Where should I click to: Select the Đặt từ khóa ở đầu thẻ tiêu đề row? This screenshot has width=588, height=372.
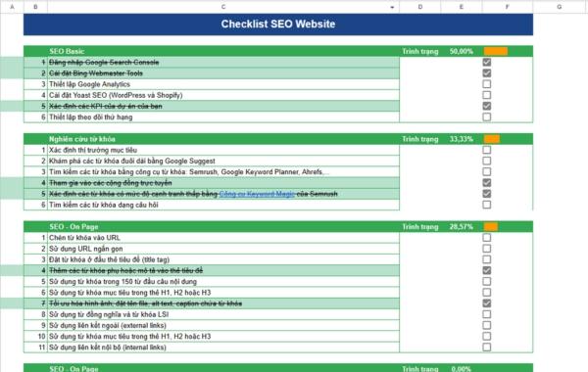223,259
